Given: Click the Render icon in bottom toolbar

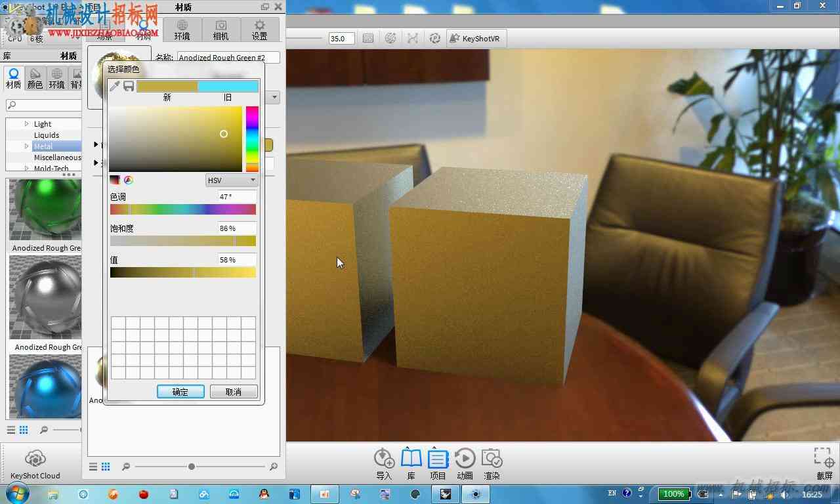Looking at the screenshot, I should click(x=492, y=464).
